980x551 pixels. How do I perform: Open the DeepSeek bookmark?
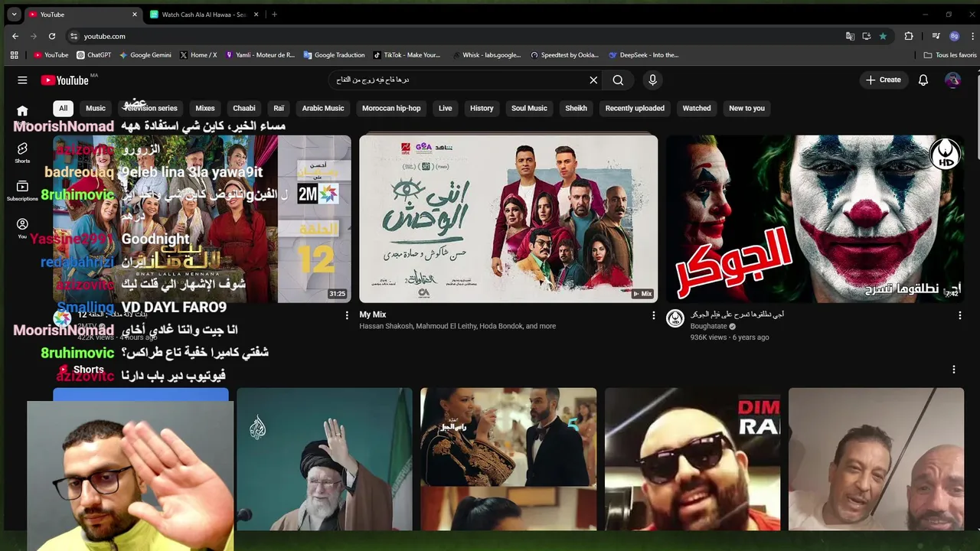(644, 55)
